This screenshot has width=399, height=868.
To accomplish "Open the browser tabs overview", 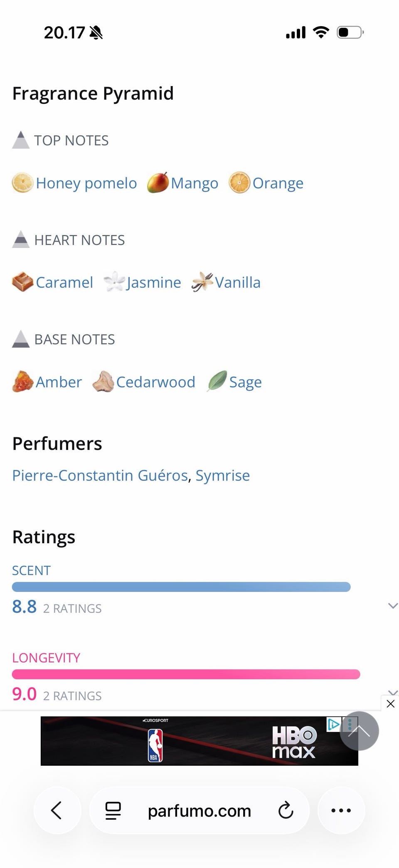I will coord(113,810).
